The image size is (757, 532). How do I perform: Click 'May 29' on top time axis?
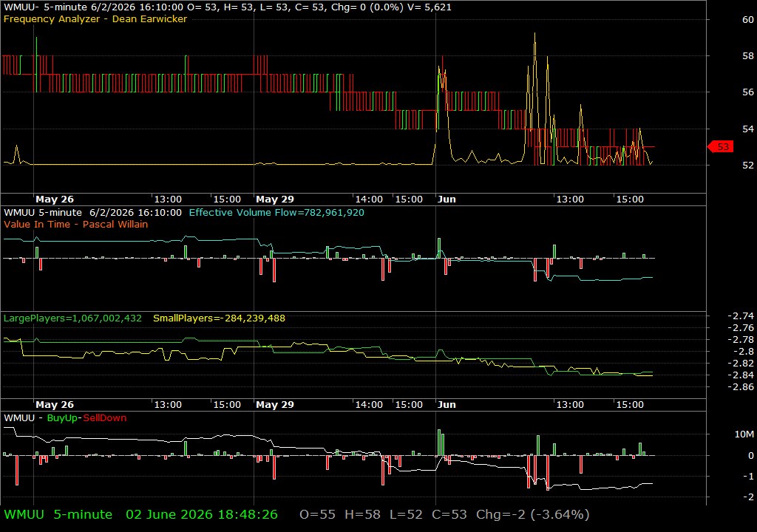[x=275, y=199]
